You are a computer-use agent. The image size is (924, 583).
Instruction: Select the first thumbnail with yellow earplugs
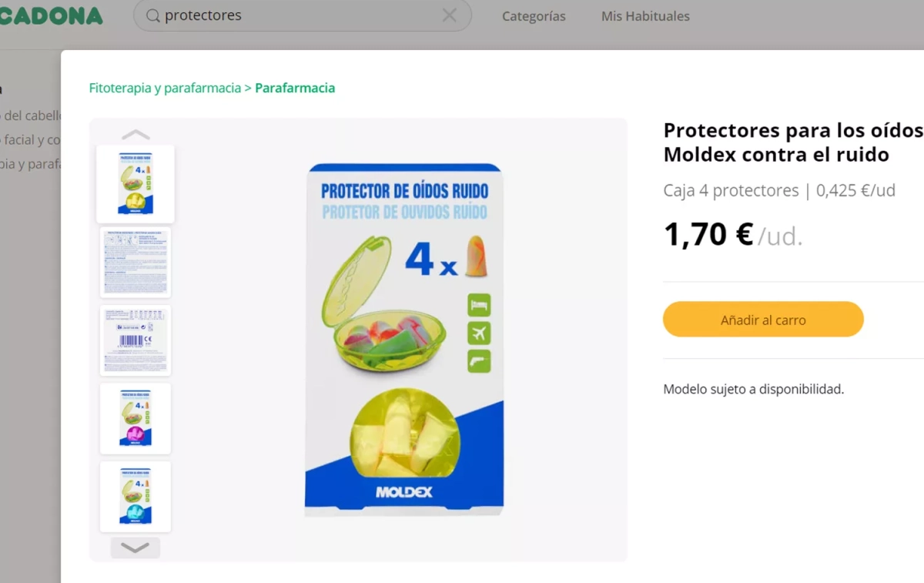(x=136, y=183)
